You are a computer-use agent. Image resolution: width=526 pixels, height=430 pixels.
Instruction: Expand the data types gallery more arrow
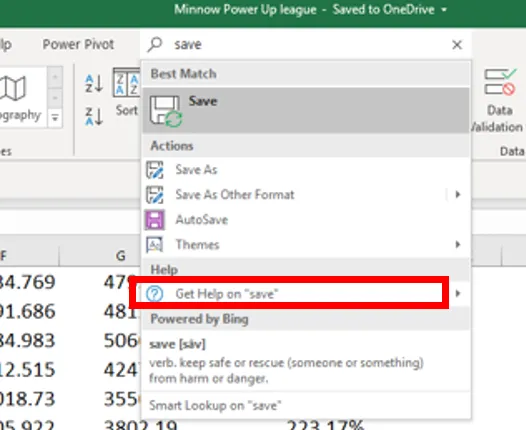[55, 118]
